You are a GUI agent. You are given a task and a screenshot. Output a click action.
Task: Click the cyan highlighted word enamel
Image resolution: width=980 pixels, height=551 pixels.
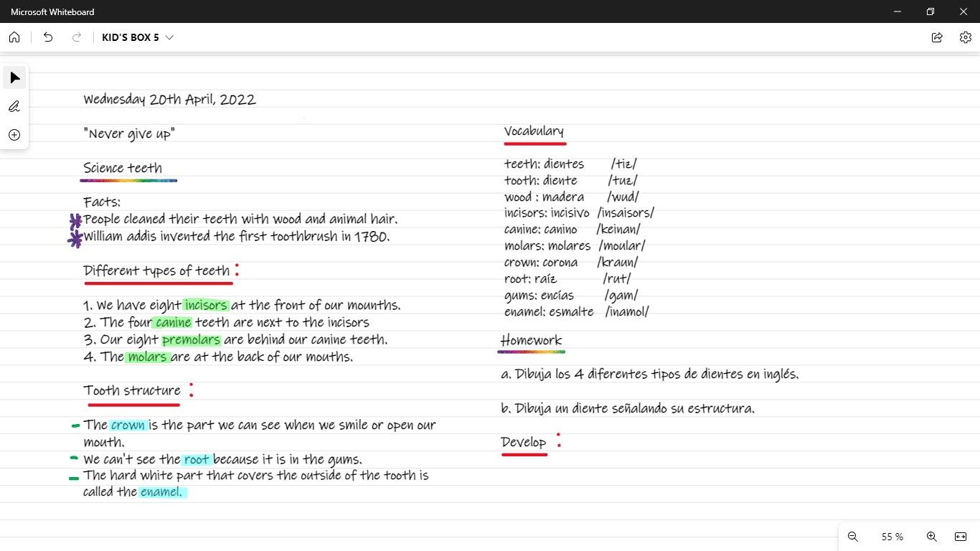[162, 492]
